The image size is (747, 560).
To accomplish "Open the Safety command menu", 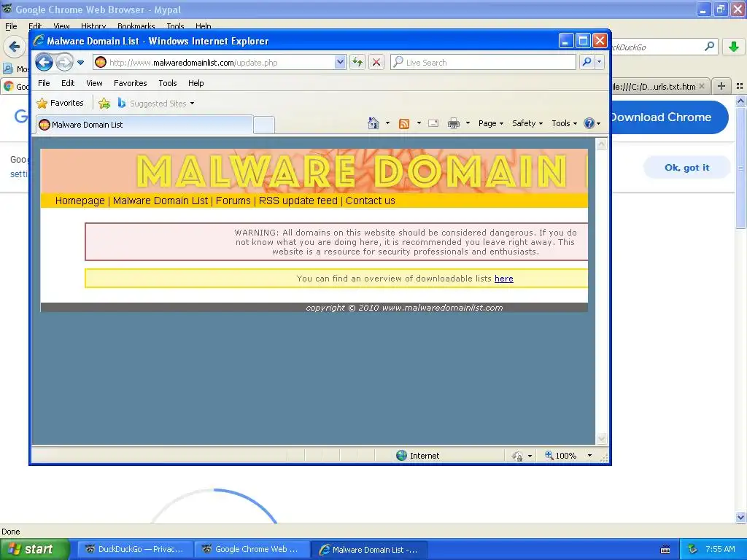I will (527, 123).
